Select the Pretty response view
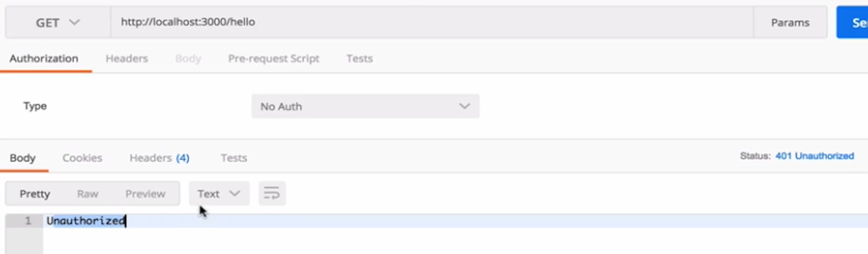Screen dimensions: 868x254 click(35, 194)
